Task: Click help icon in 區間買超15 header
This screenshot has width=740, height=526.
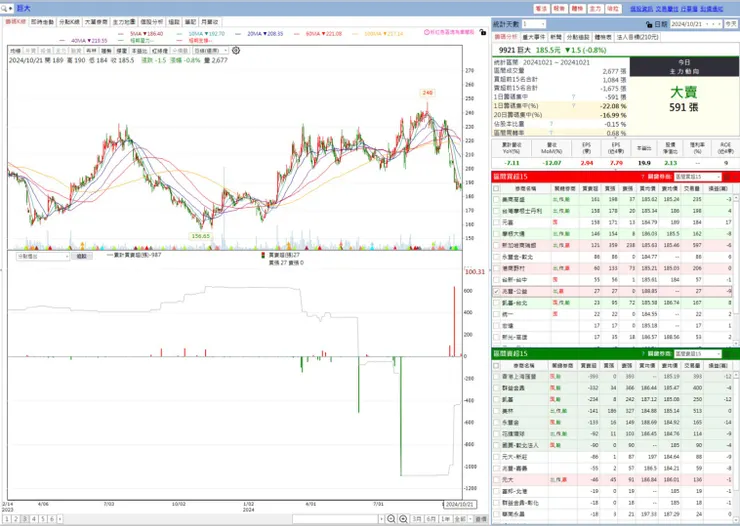Action: coord(642,177)
